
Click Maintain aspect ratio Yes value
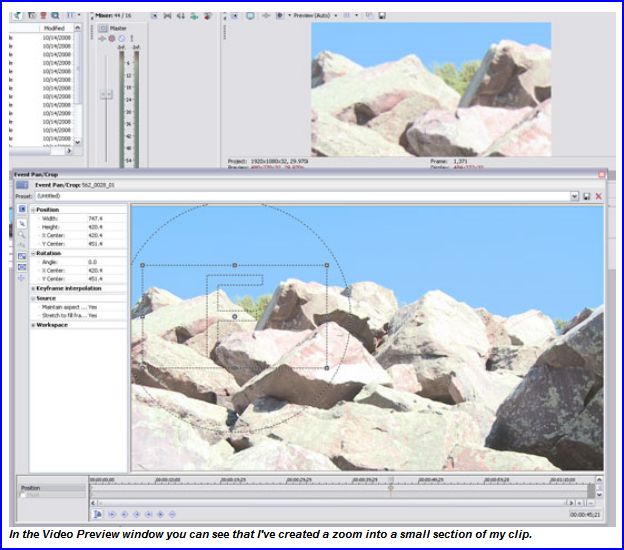coord(93,307)
